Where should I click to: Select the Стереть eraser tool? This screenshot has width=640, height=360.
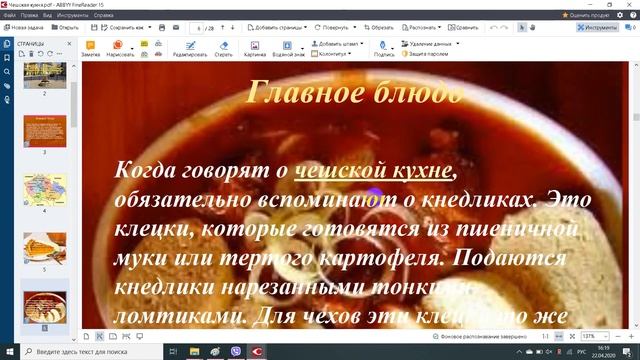click(223, 49)
